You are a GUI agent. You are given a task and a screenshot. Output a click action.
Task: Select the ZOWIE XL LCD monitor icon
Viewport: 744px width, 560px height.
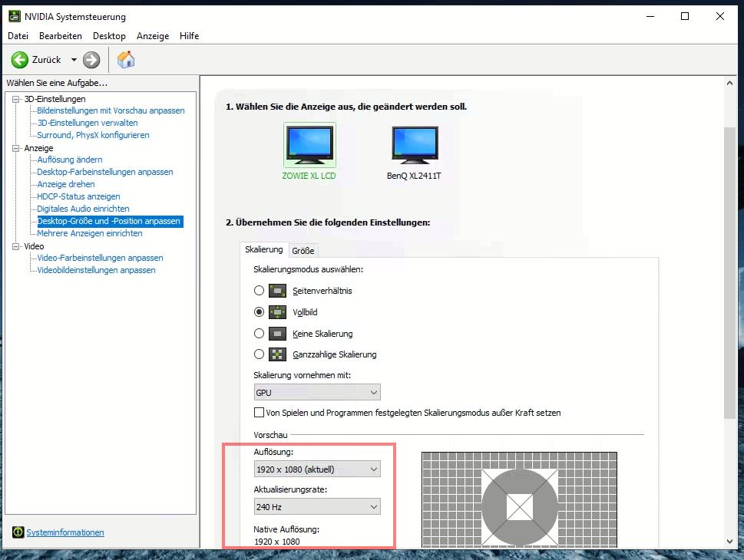click(x=309, y=145)
